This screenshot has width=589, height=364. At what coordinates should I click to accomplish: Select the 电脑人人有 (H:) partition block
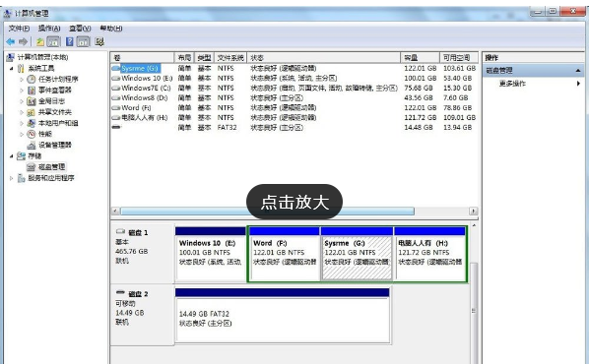(x=430, y=253)
